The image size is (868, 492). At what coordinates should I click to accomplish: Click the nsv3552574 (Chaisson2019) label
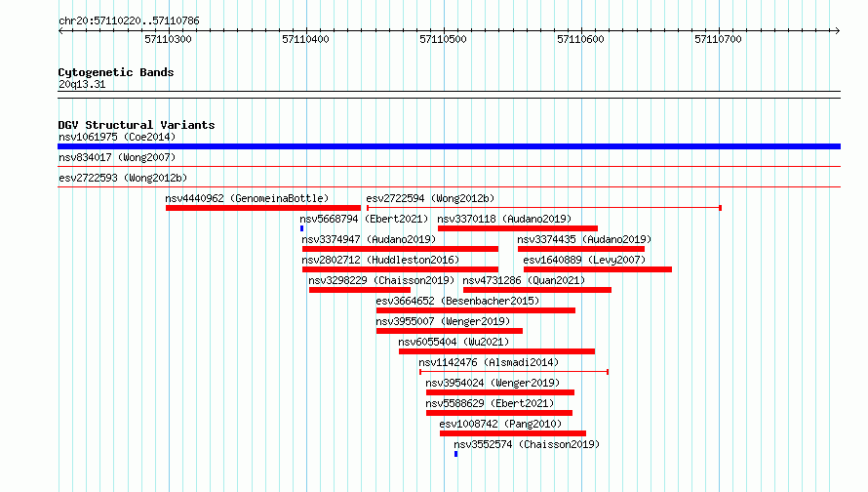tap(527, 444)
